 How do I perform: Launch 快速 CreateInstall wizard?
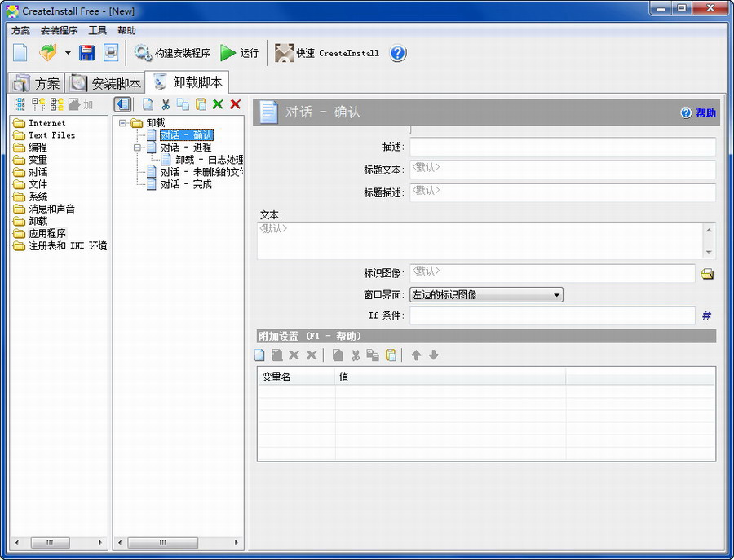(x=327, y=53)
